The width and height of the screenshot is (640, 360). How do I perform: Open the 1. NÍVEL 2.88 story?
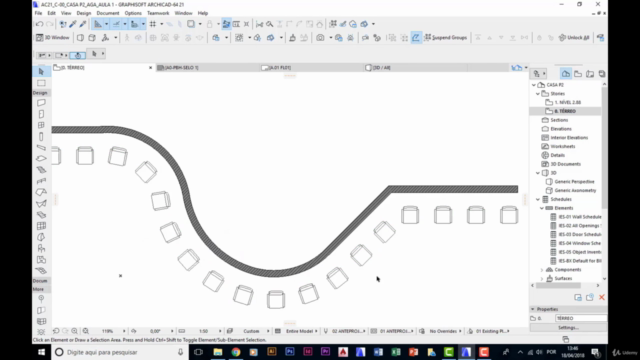567,102
